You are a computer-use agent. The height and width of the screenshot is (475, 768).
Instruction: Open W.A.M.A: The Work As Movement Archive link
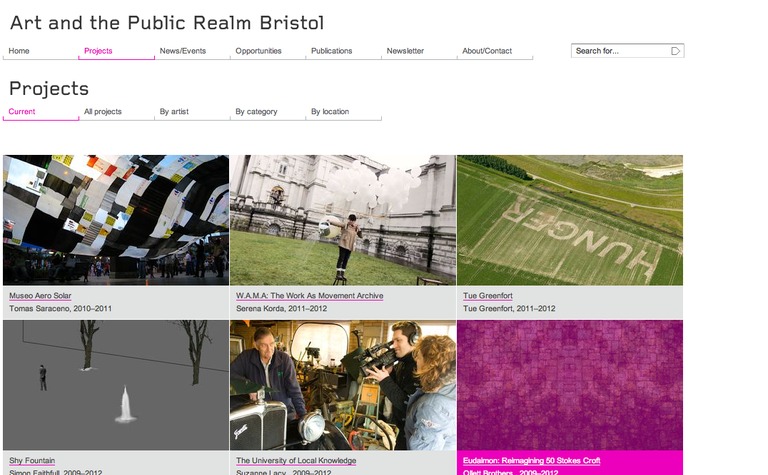coord(310,296)
